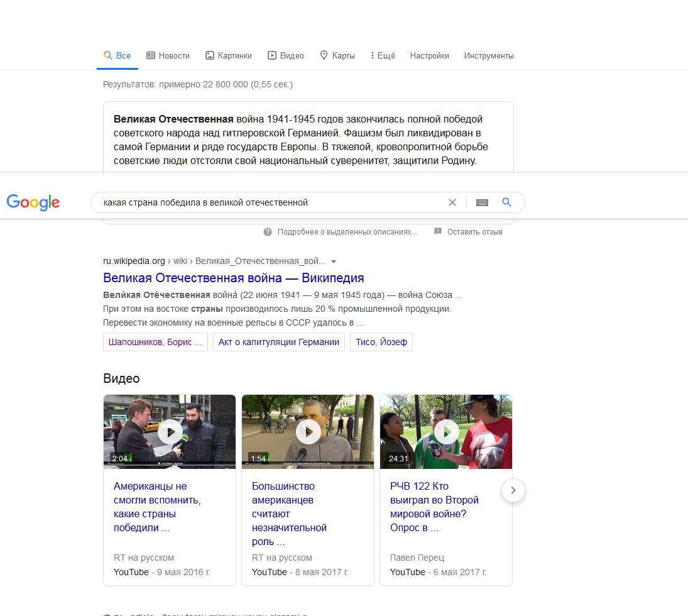The width and height of the screenshot is (688, 616).
Task: Expand more categories via Ещё
Action: point(382,55)
